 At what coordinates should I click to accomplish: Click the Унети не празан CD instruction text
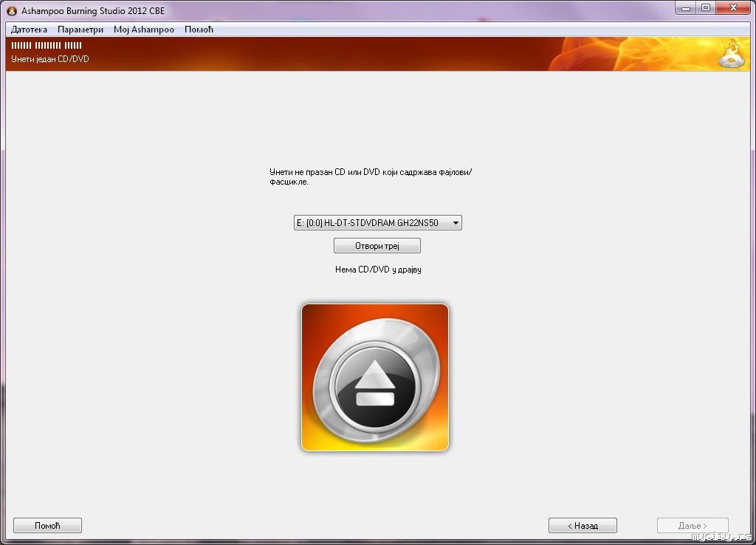pos(371,176)
